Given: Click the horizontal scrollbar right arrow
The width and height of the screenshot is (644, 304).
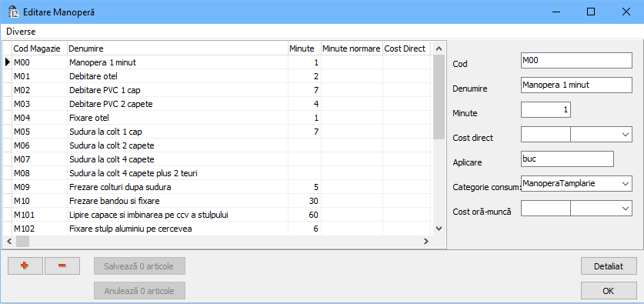Looking at the screenshot, I should point(426,242).
